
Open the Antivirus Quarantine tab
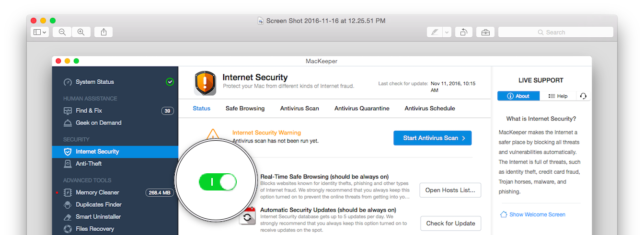[362, 109]
